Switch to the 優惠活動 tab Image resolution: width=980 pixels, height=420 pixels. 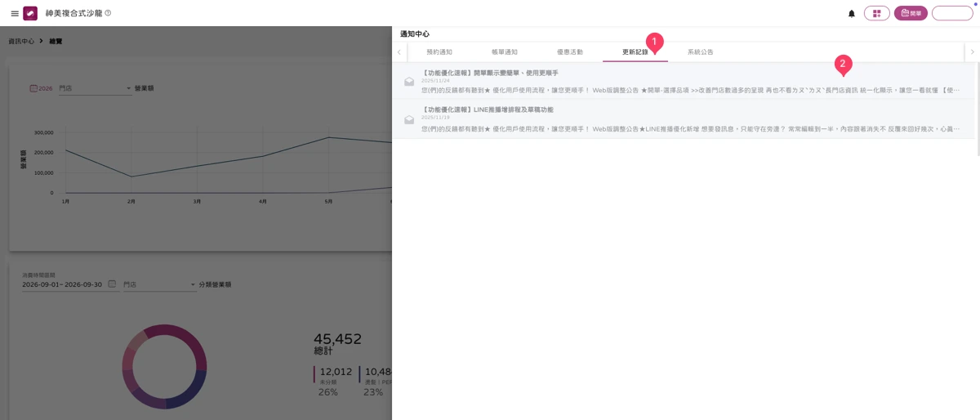point(570,52)
